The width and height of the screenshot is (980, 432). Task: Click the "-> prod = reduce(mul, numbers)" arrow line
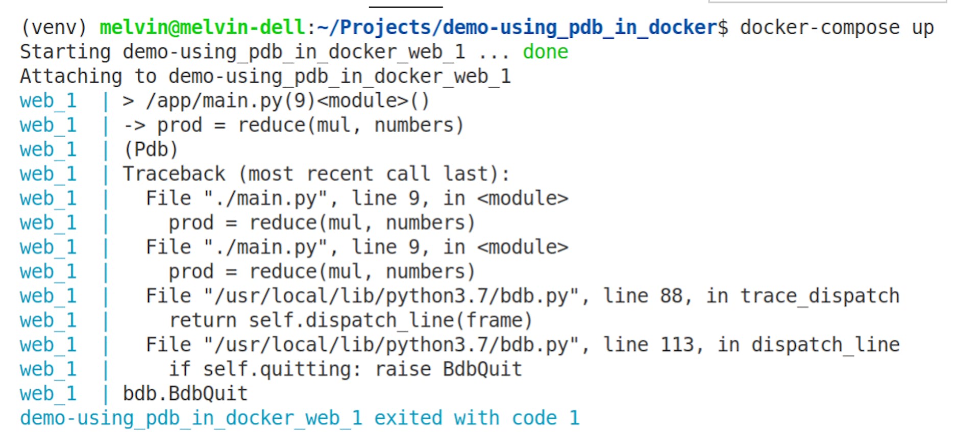[293, 125]
